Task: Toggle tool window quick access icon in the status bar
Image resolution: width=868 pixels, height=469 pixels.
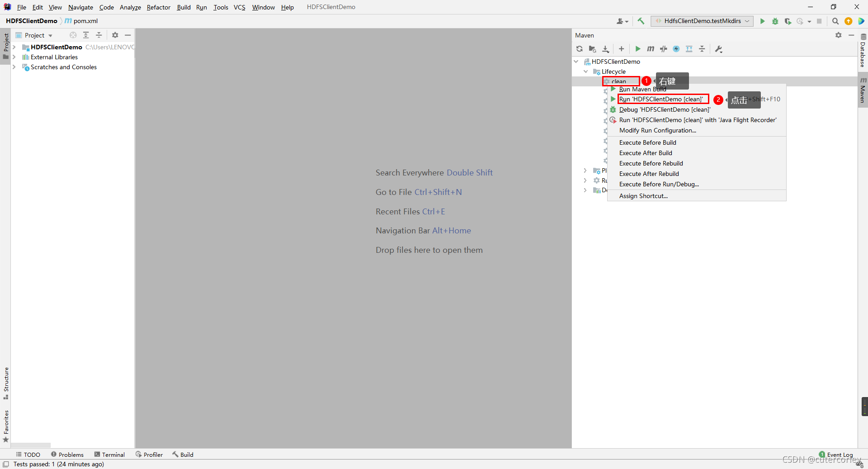Action: tap(6, 464)
